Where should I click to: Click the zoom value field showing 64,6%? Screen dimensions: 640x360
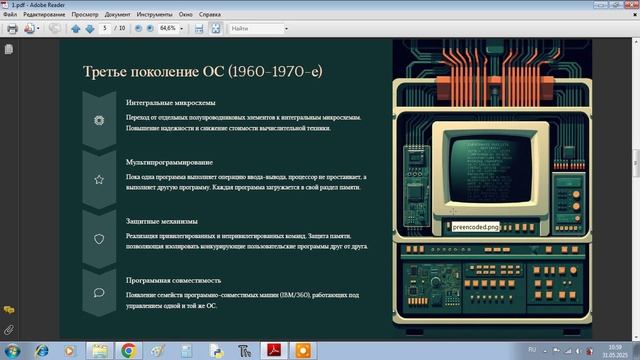click(x=168, y=28)
